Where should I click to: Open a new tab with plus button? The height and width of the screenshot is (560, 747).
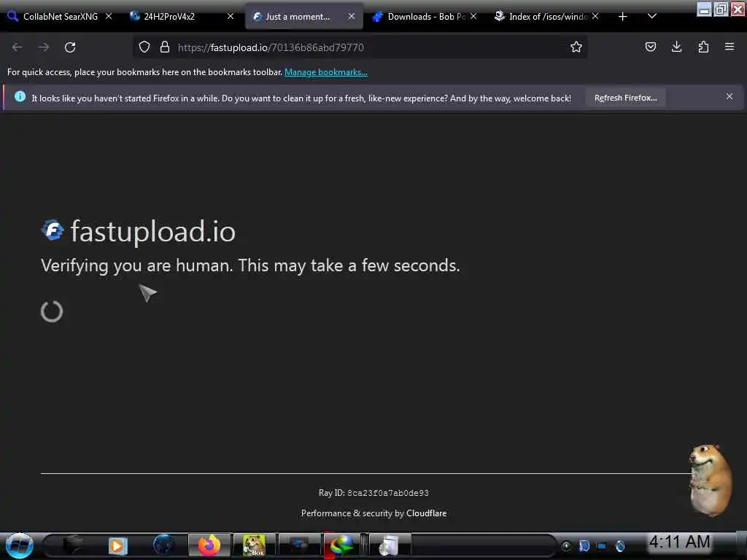tap(623, 17)
